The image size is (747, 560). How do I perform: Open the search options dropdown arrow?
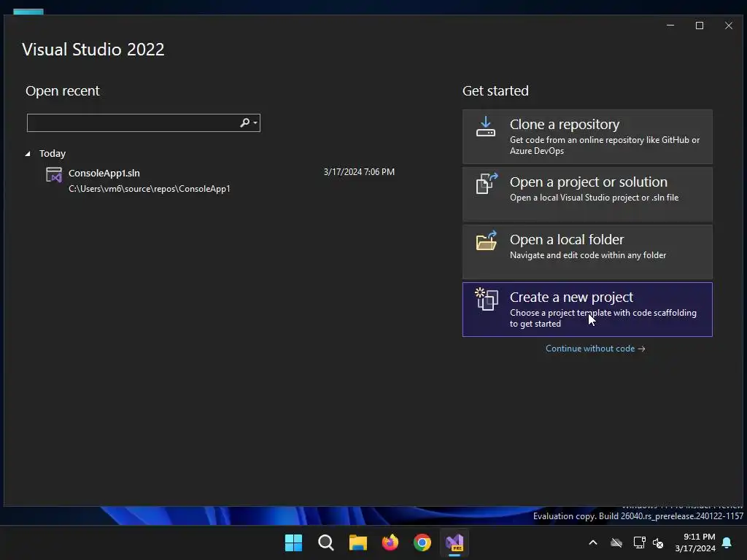[x=255, y=122]
